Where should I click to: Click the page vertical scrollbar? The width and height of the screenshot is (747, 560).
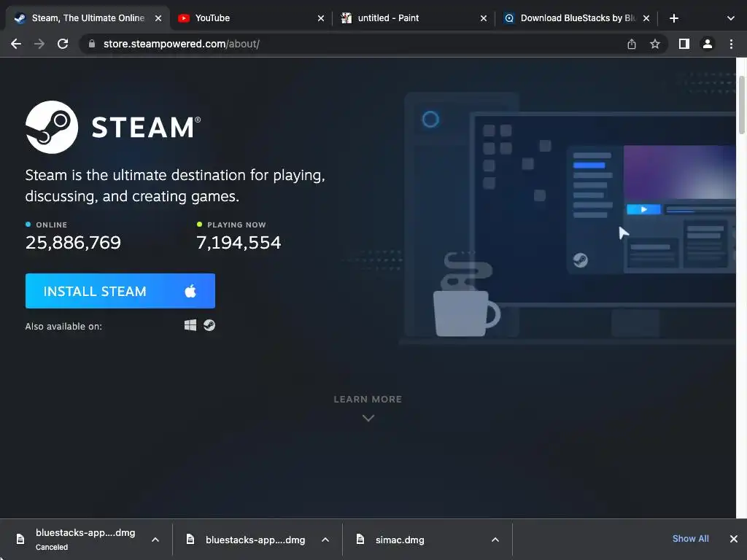tap(741, 105)
